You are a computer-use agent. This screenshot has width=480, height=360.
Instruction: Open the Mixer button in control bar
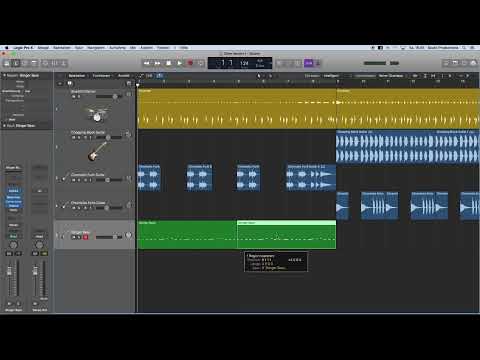click(55, 63)
